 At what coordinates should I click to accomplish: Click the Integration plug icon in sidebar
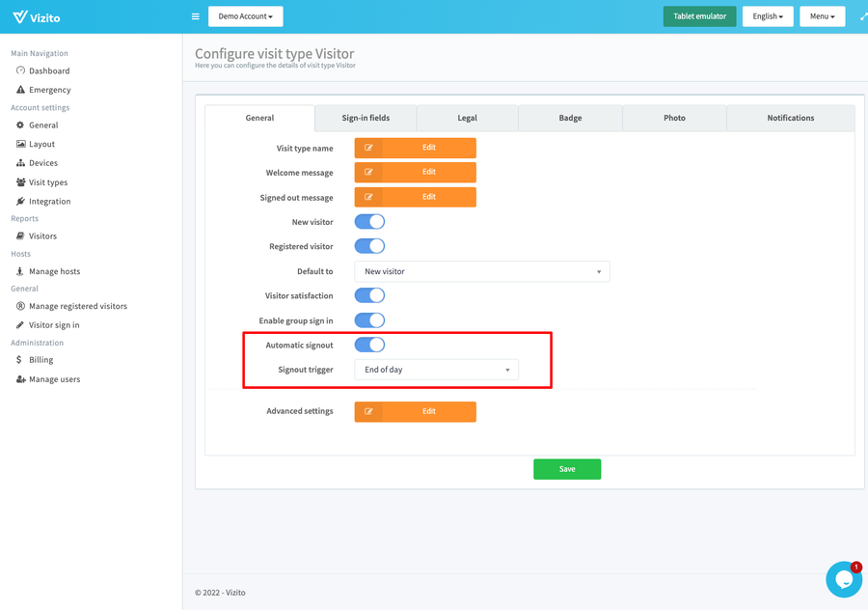[x=20, y=202]
